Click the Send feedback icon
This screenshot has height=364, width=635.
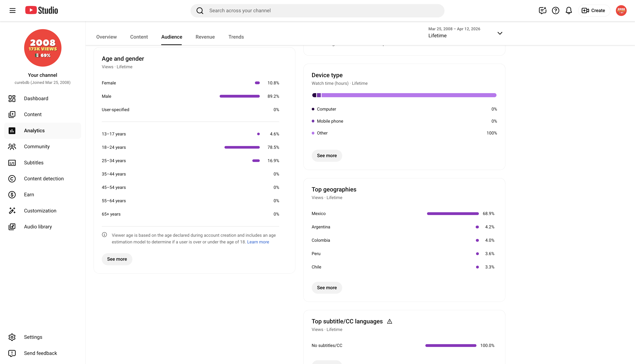click(12, 353)
